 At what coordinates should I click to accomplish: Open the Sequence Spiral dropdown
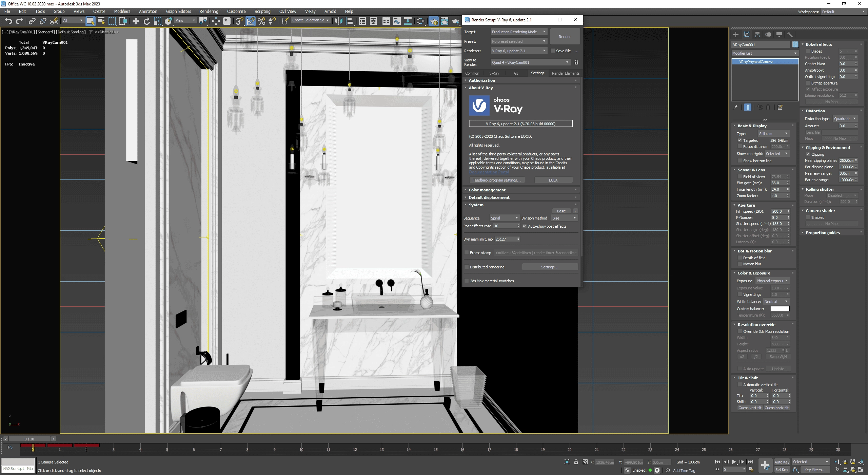pos(505,218)
